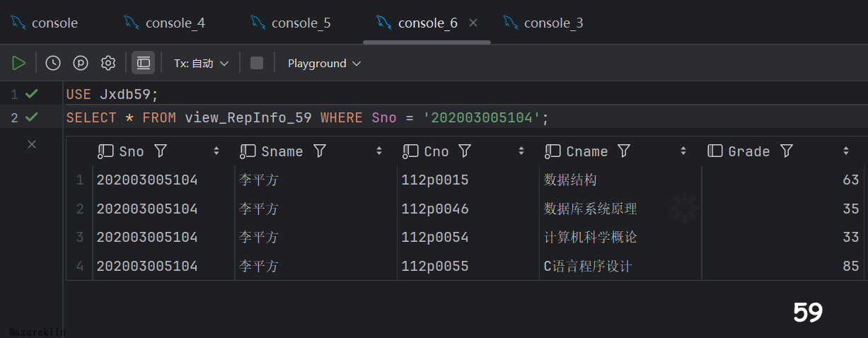Close the in-editor result panel X
Image resolution: width=868 pixels, height=338 pixels.
tap(31, 144)
